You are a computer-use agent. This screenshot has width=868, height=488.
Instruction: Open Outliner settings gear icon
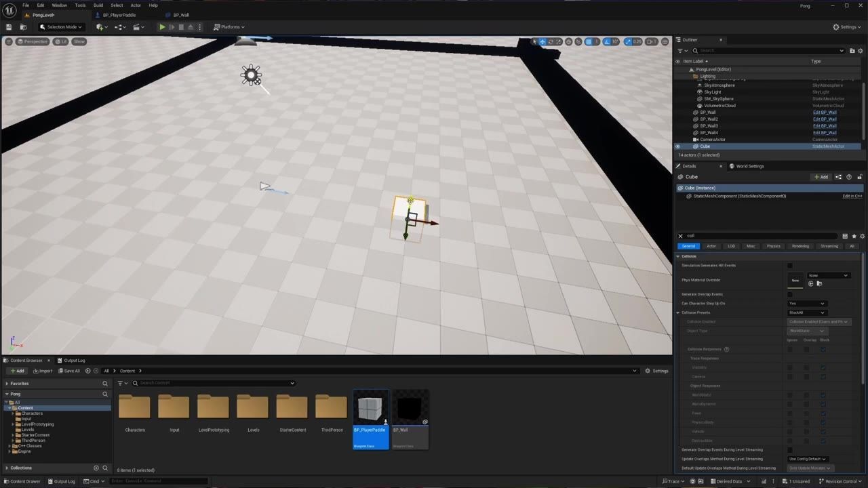click(x=861, y=50)
